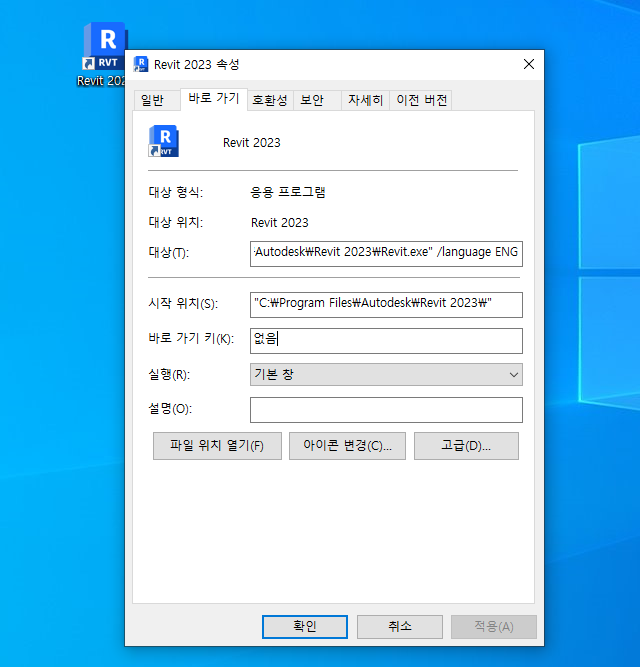
Task: Close the Revit 2023 properties dialog
Action: point(529,64)
